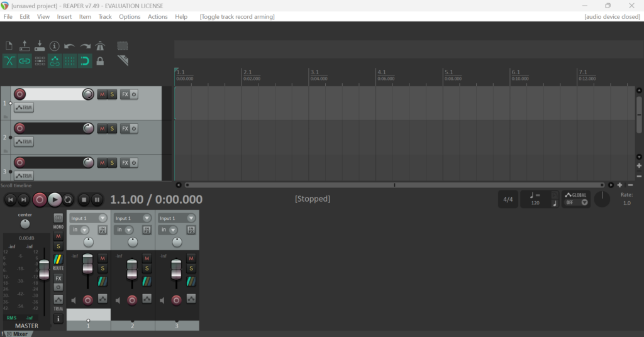The image size is (644, 337).
Task: Open the View menu
Action: click(43, 16)
